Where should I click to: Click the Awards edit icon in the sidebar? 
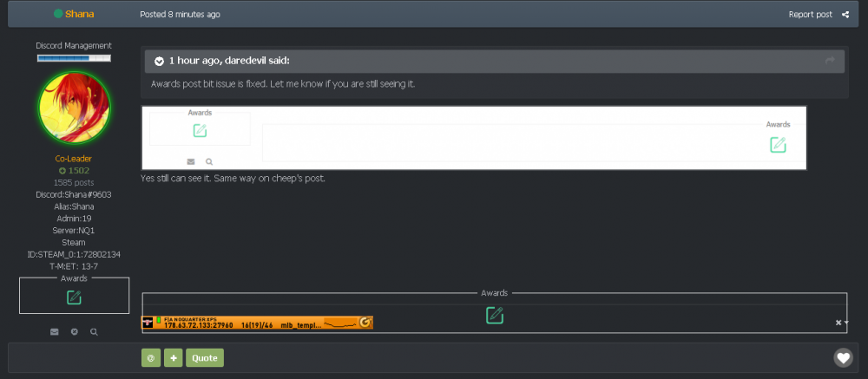coord(74,297)
